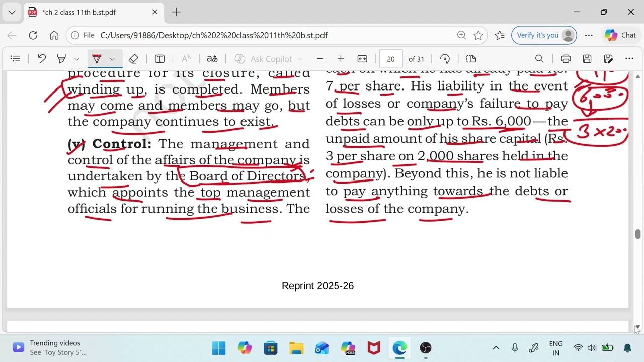
Task: Expand the Draw pen color options
Action: coord(112,59)
